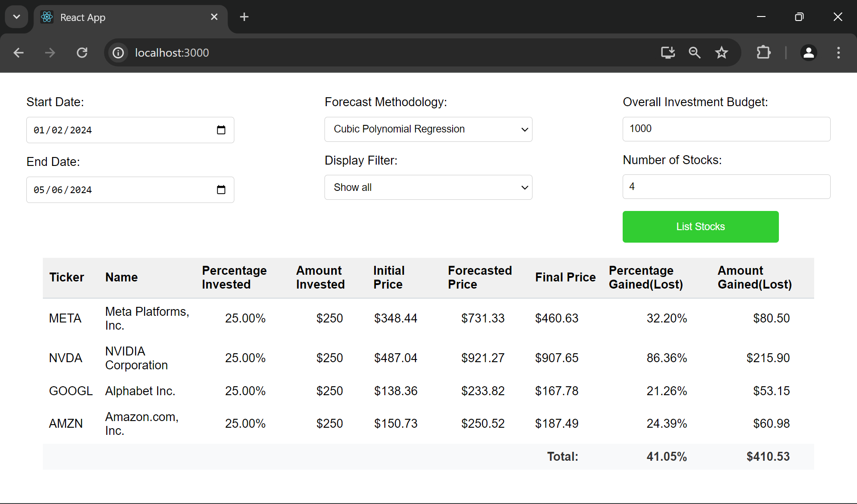Open the browser extensions puzzle icon
Screen dimensions: 857x504
coord(764,53)
